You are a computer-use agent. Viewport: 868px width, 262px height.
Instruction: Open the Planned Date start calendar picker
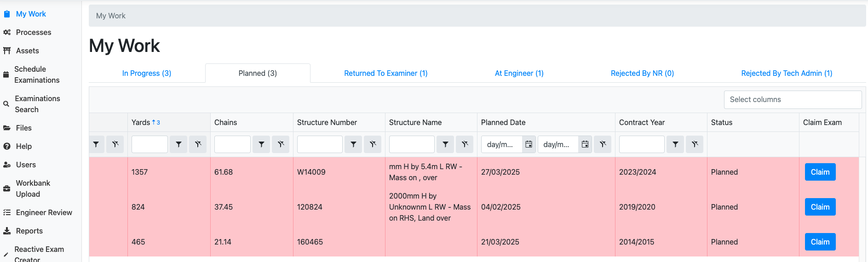point(529,144)
